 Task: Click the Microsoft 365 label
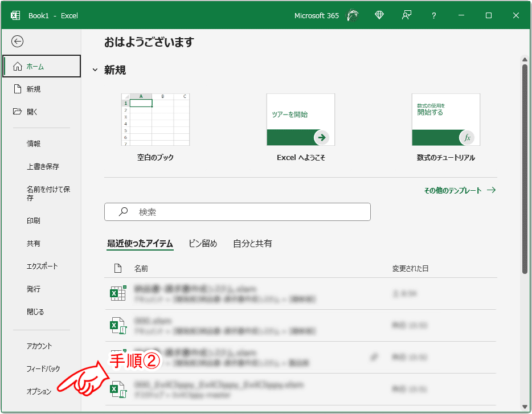point(317,15)
